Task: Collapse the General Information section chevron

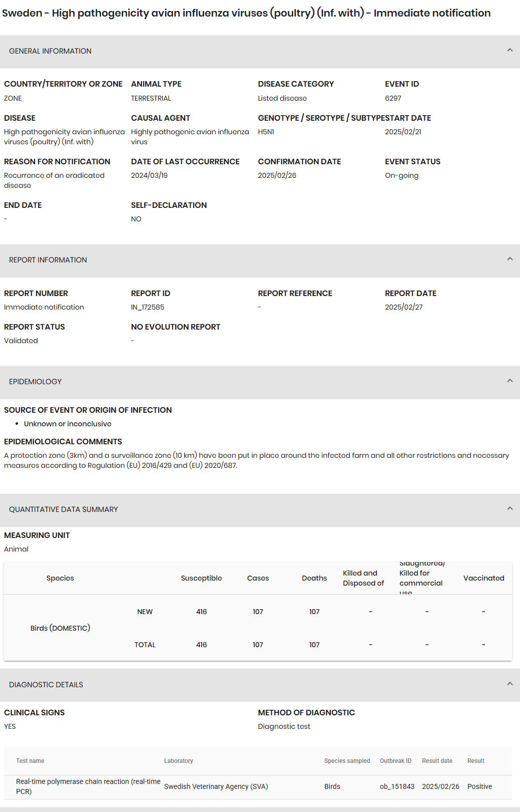Action: tap(509, 50)
